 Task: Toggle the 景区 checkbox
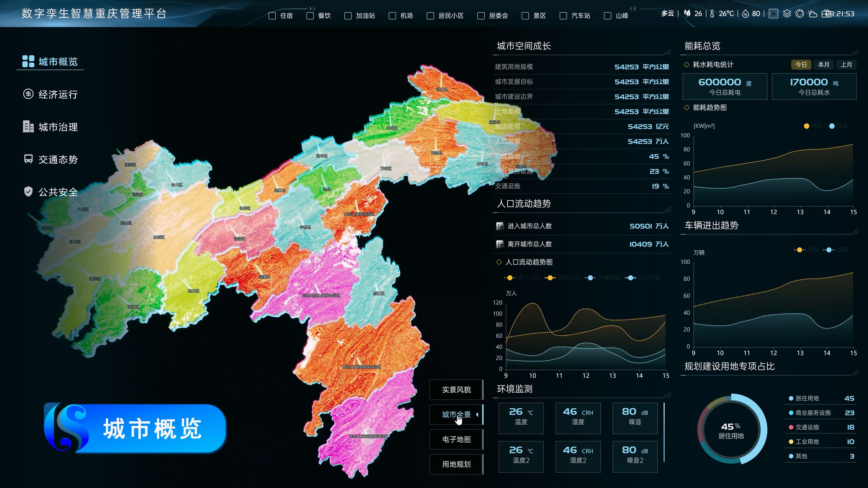coord(525,16)
